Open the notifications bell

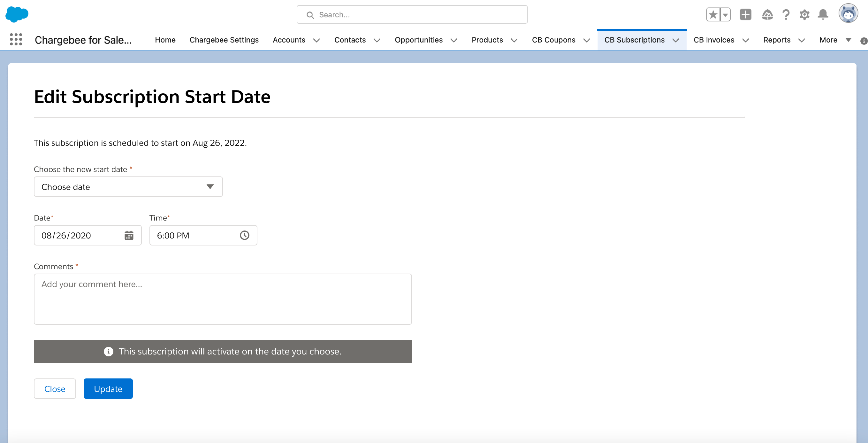[823, 14]
